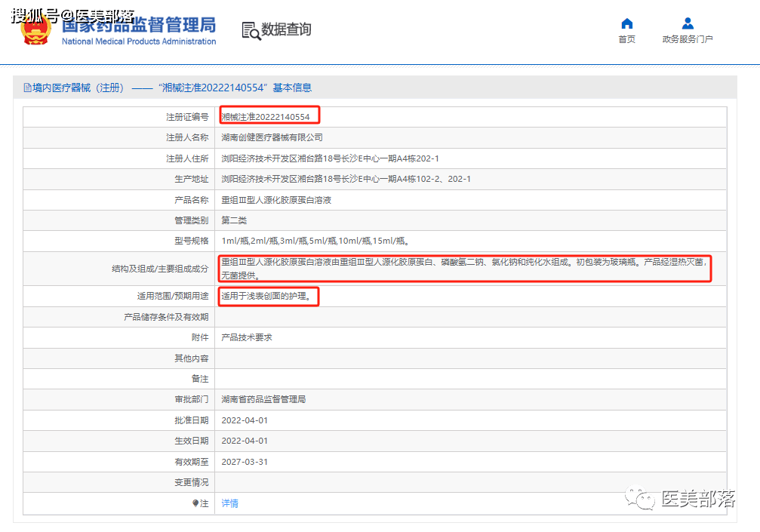Screen dimensions: 760x532
Task: Click the document icon before 境内医疗器械
Action: [x=27, y=88]
